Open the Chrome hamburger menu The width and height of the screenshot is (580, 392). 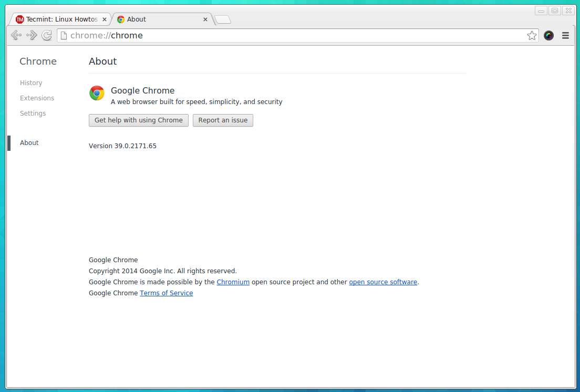565,36
